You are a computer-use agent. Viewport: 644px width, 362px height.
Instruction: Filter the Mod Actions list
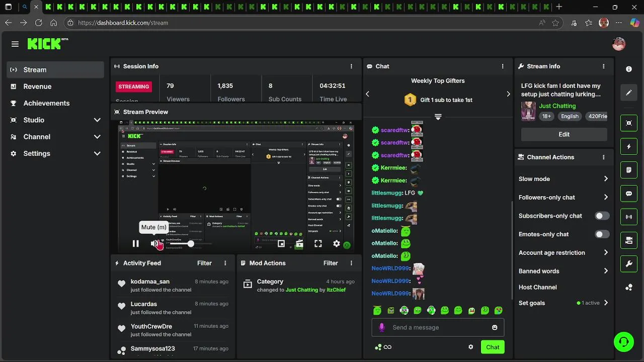click(331, 263)
